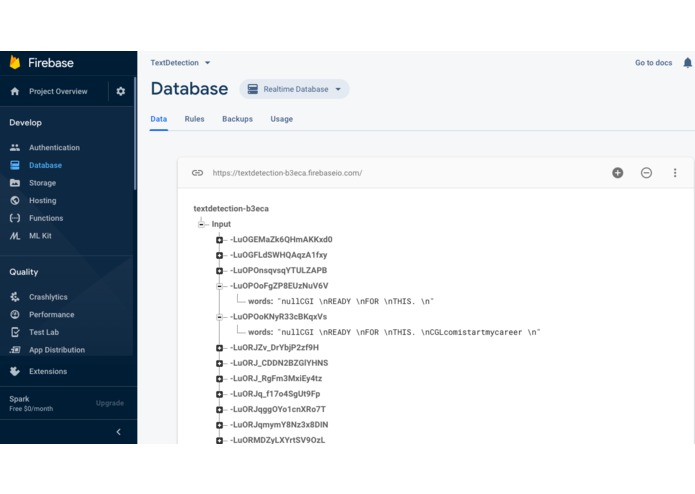
Task: Expand node -LuORJqggOYo1cnXRo7T
Action: click(219, 409)
